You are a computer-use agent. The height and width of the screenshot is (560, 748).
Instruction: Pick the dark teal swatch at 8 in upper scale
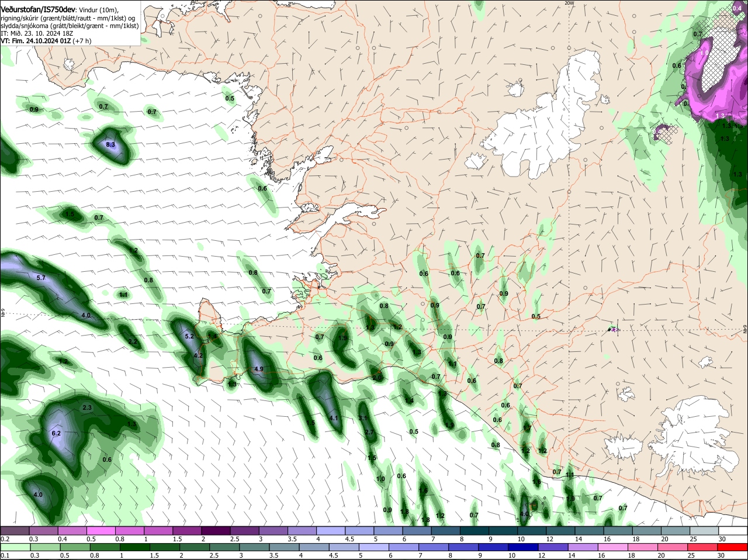(x=475, y=530)
